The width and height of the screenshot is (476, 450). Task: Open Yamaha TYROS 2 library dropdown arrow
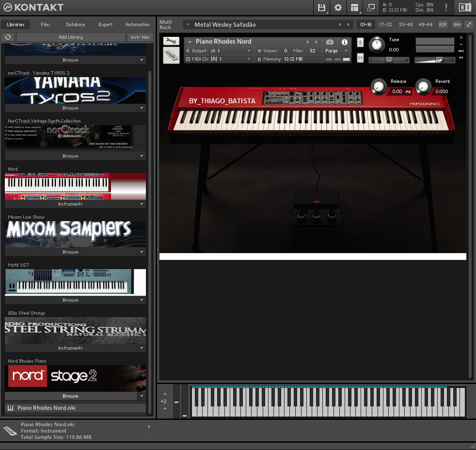tap(142, 108)
